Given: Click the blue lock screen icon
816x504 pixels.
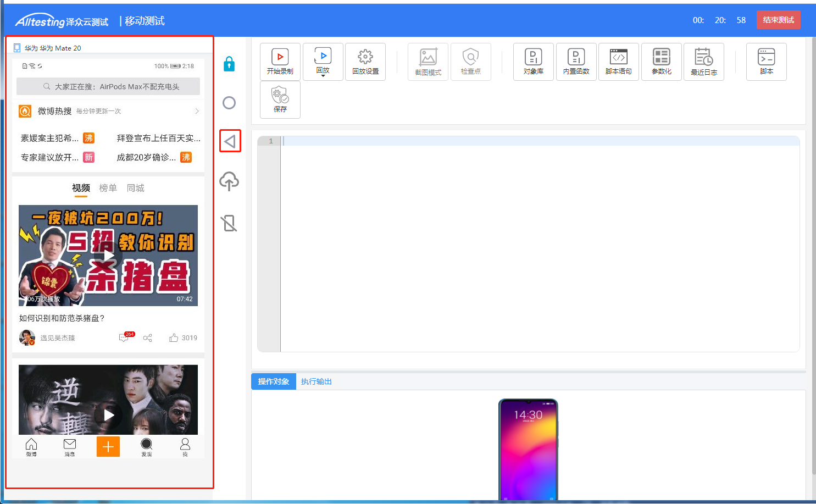Looking at the screenshot, I should pos(229,64).
